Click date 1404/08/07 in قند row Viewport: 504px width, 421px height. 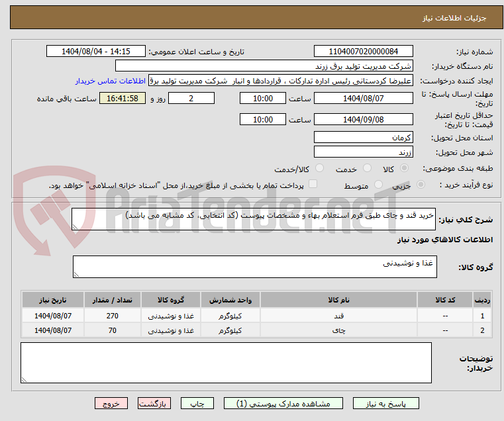[x=53, y=316]
